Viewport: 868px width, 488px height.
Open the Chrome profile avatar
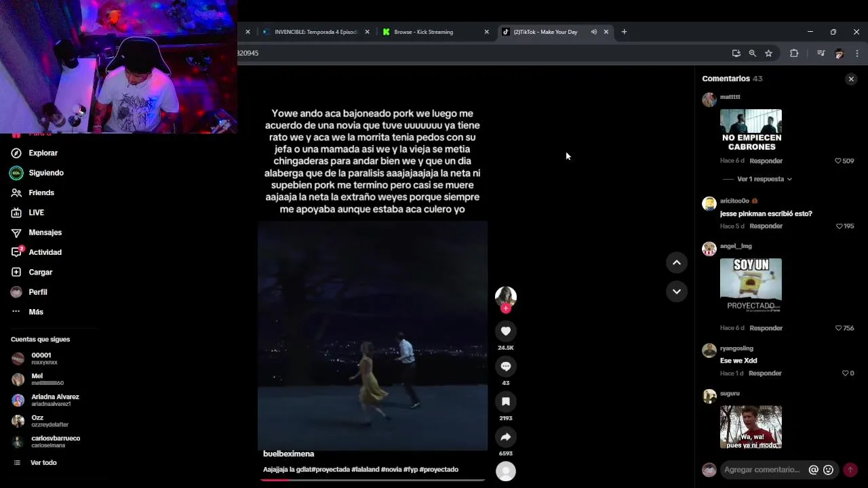click(x=839, y=53)
